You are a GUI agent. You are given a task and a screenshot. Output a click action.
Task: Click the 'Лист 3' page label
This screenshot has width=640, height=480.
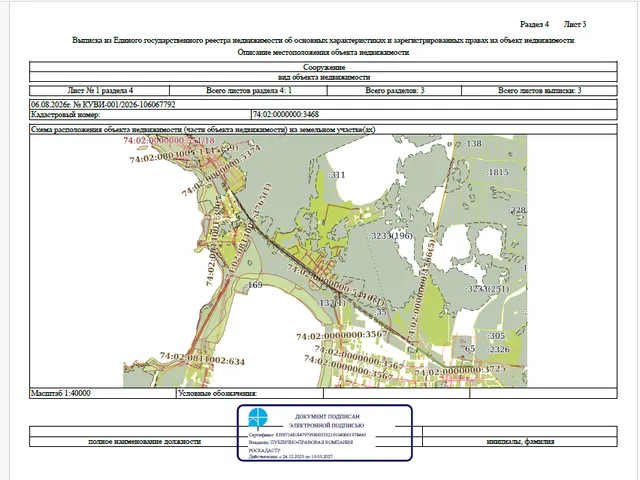575,24
